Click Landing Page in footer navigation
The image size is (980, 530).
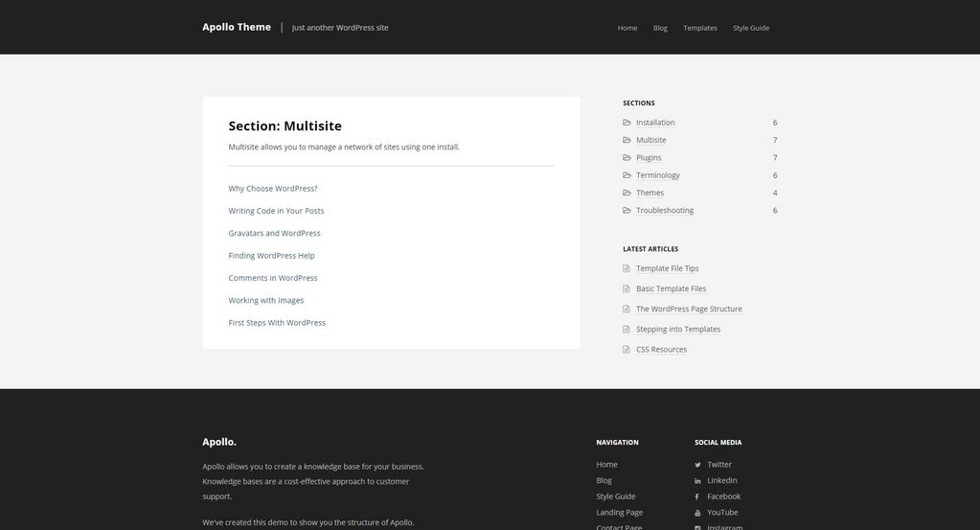tap(620, 513)
